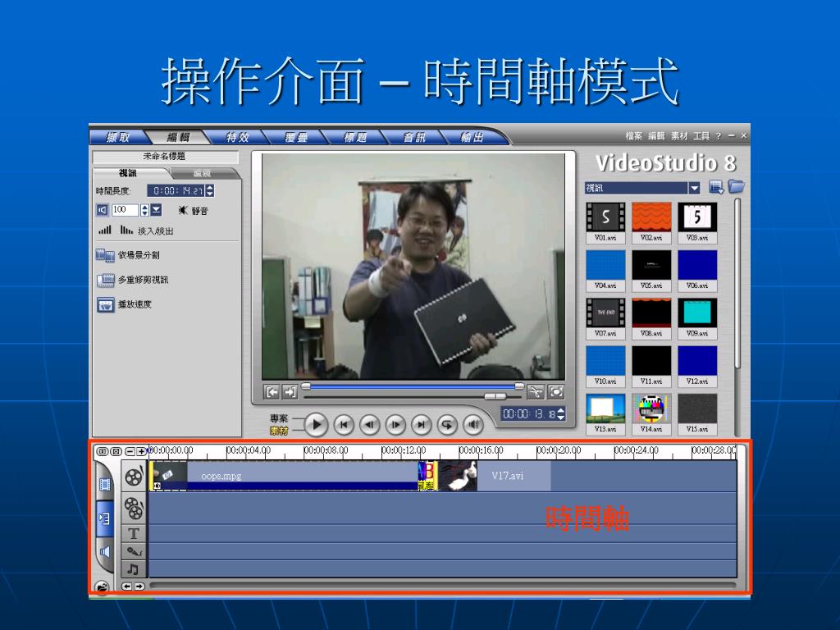This screenshot has height=630, width=840.
Task: Enable the fade-out audio icon
Action: [x=126, y=230]
